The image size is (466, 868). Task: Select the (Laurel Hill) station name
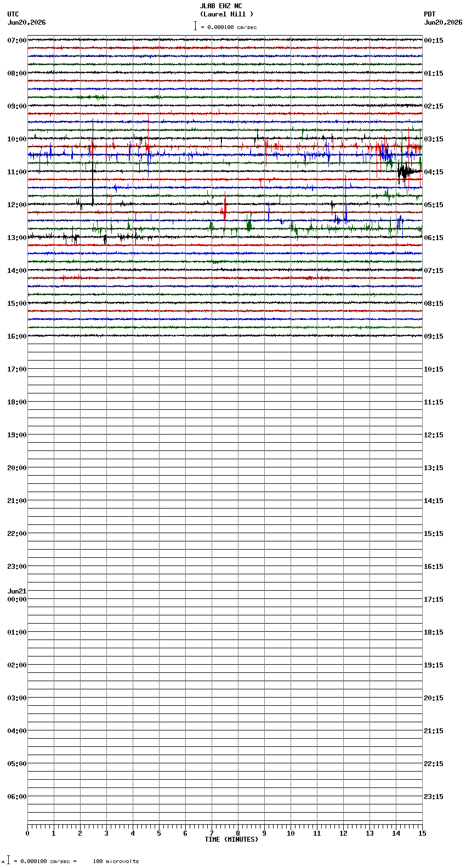[x=226, y=14]
